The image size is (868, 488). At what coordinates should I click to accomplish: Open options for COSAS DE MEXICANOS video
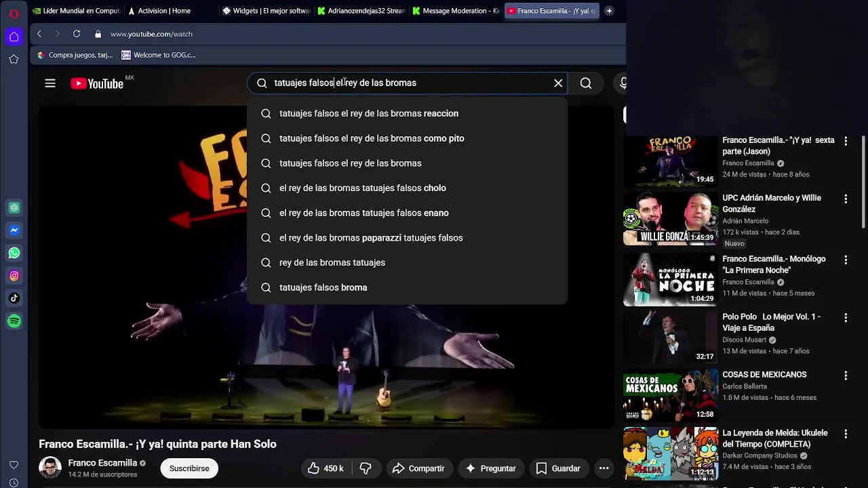[846, 375]
